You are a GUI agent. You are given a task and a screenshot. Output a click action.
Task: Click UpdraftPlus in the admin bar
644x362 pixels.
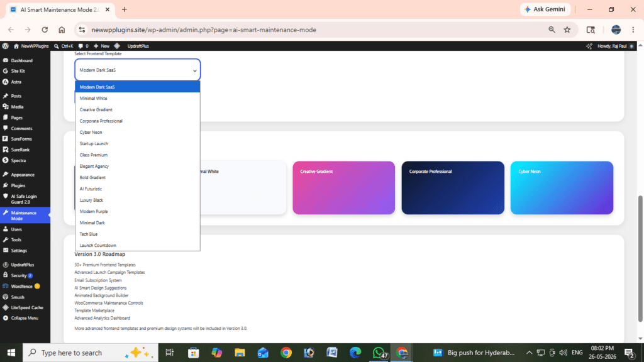pos(138,46)
